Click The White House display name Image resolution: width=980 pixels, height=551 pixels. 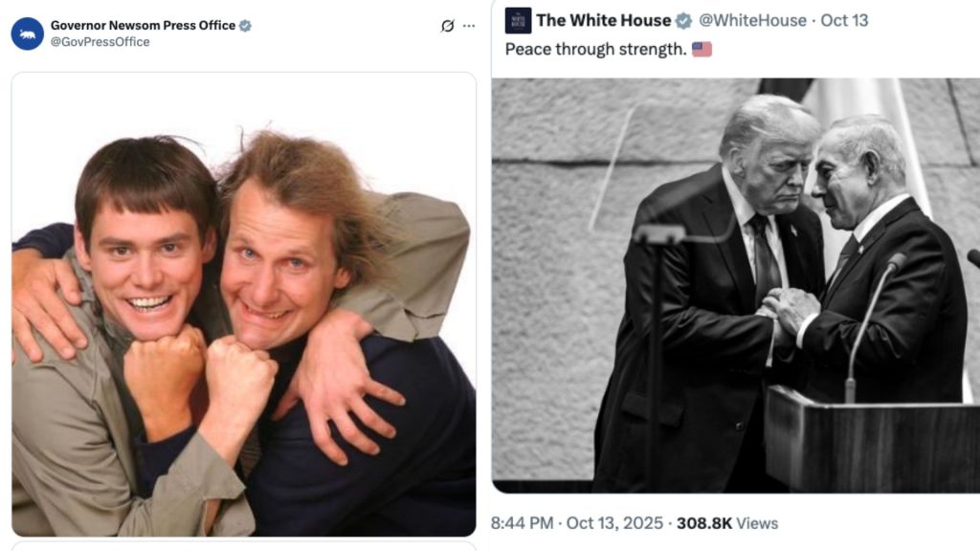(x=603, y=20)
